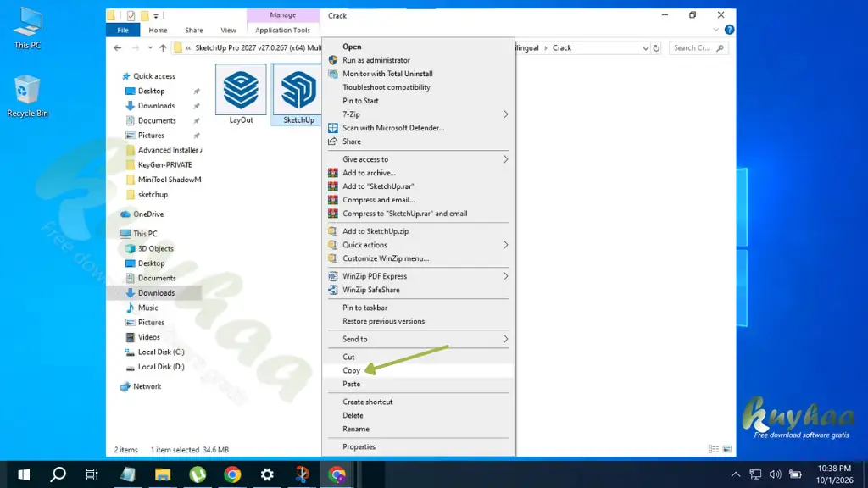
Task: Click WinZip SafeShare entry
Action: [x=371, y=290]
